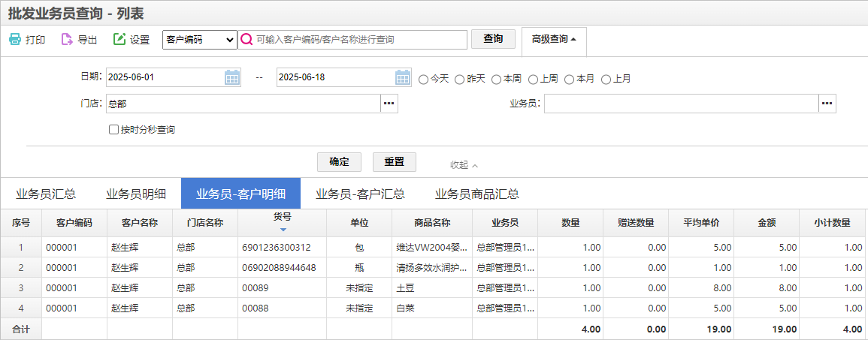Click the empty 业务员 input field
The image size is (868, 340).
click(x=682, y=104)
